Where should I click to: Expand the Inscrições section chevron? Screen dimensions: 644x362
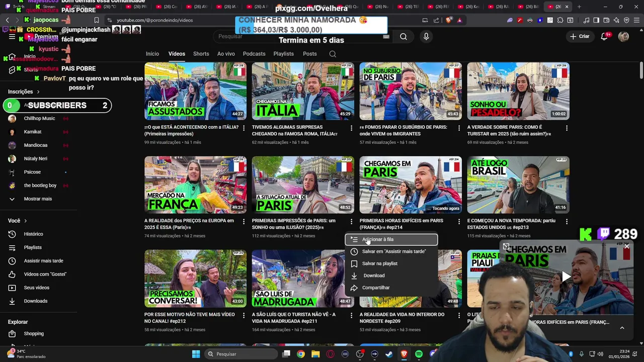[38, 92]
